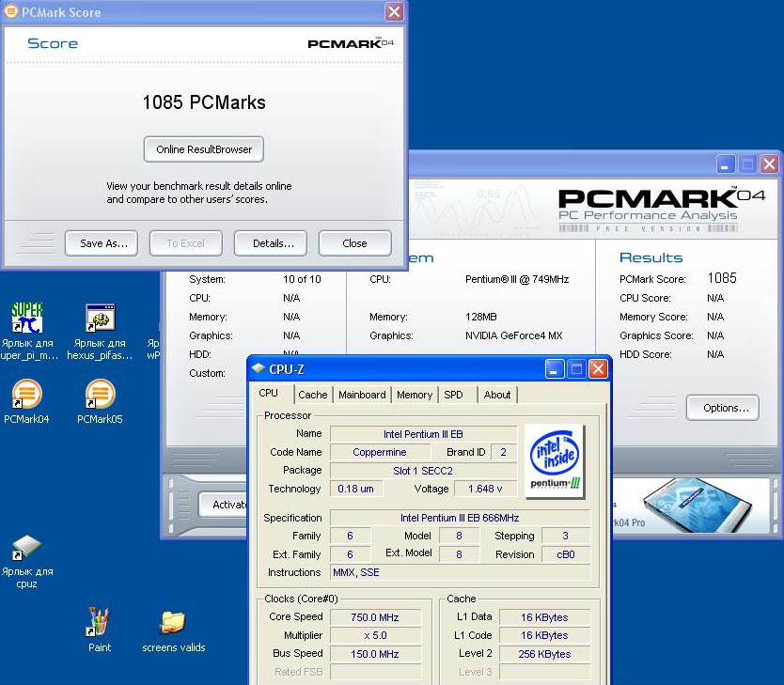The image size is (784, 685).
Task: Click the PCMark04 logo in Score dialog
Action: (351, 43)
